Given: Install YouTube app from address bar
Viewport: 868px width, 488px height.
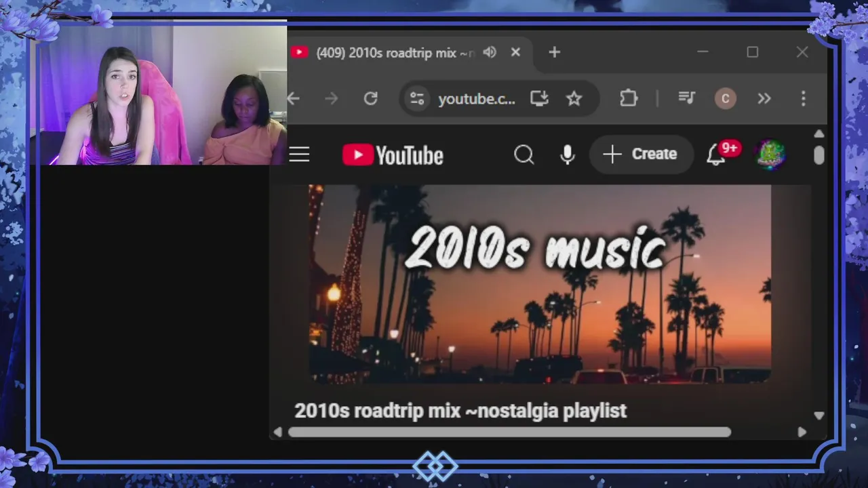Looking at the screenshot, I should tap(539, 99).
